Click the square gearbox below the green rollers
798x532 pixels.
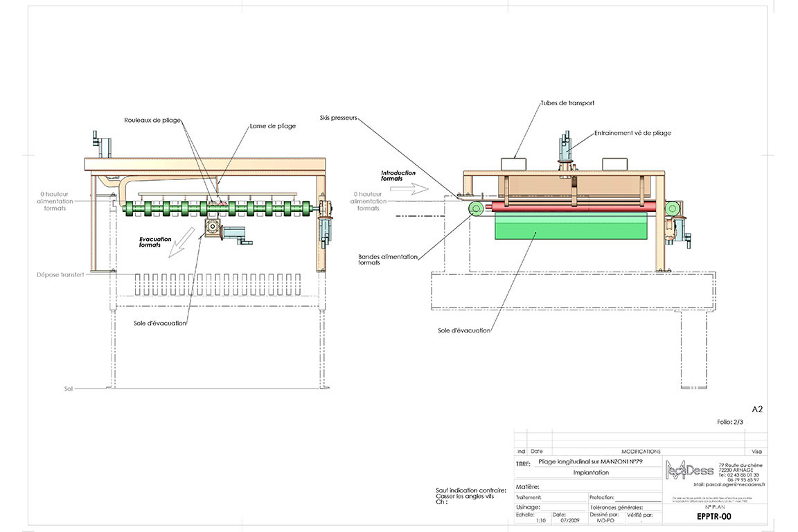(x=211, y=230)
